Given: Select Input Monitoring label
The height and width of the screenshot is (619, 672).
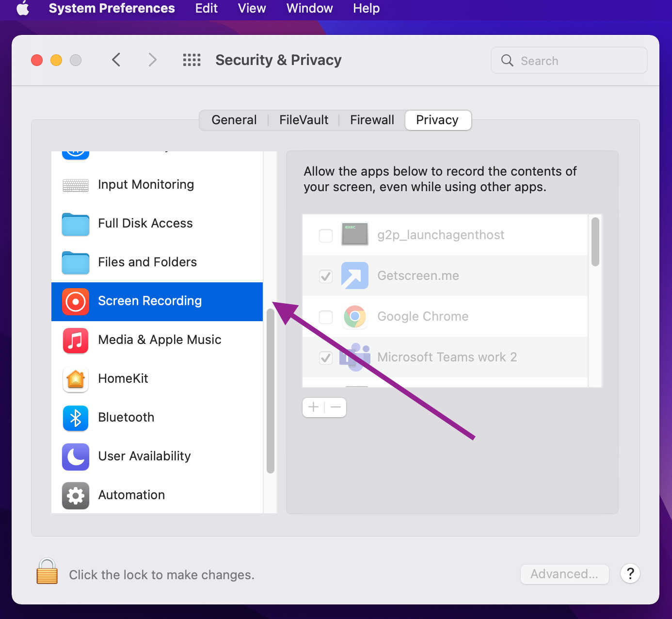Looking at the screenshot, I should coord(146,184).
